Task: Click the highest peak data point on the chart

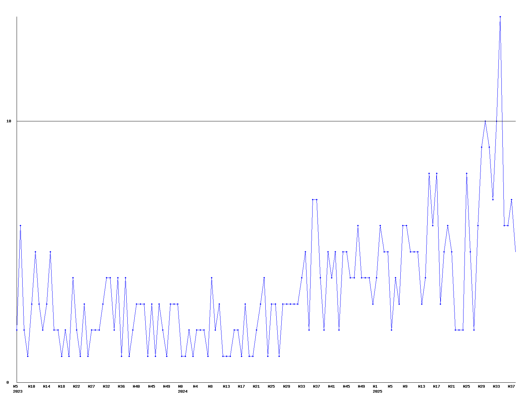Action: pos(500,17)
